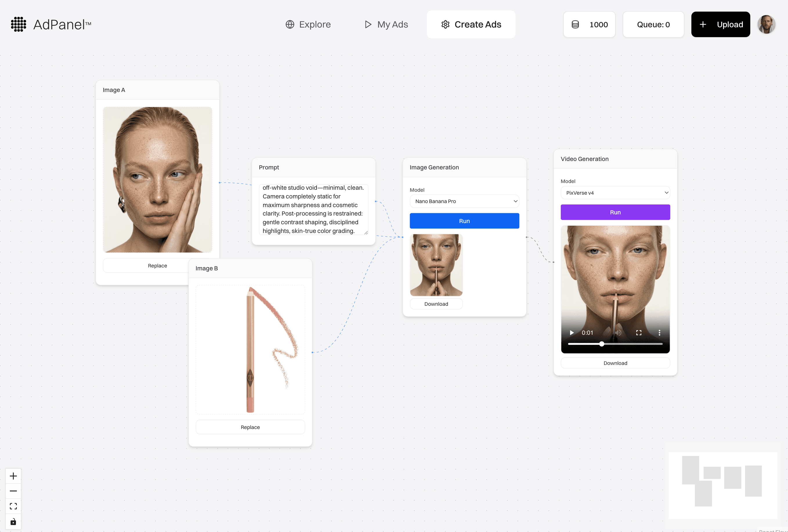The image size is (788, 532).
Task: Expand the PixVerse v4 model dropdown
Action: coord(615,193)
